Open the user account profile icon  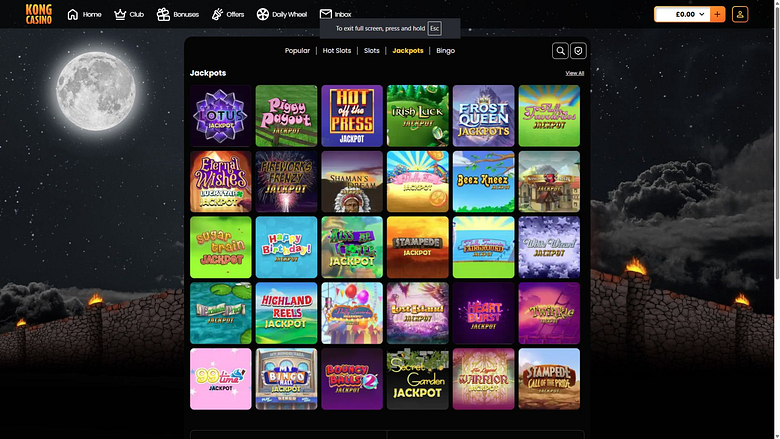point(740,14)
